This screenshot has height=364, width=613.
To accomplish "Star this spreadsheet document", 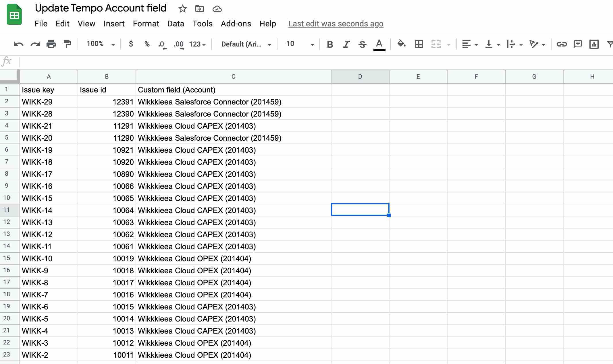I will click(x=182, y=9).
